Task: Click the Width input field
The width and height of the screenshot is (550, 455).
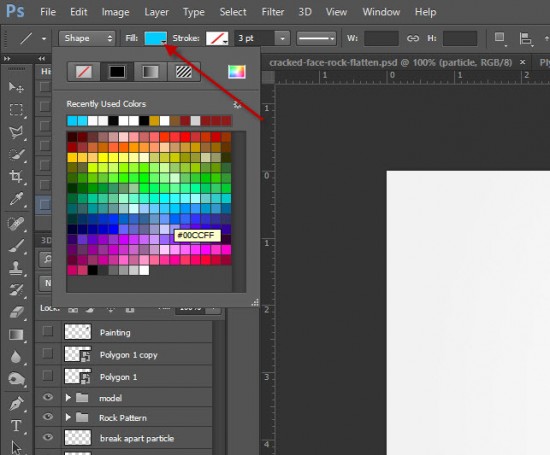Action: (x=381, y=38)
